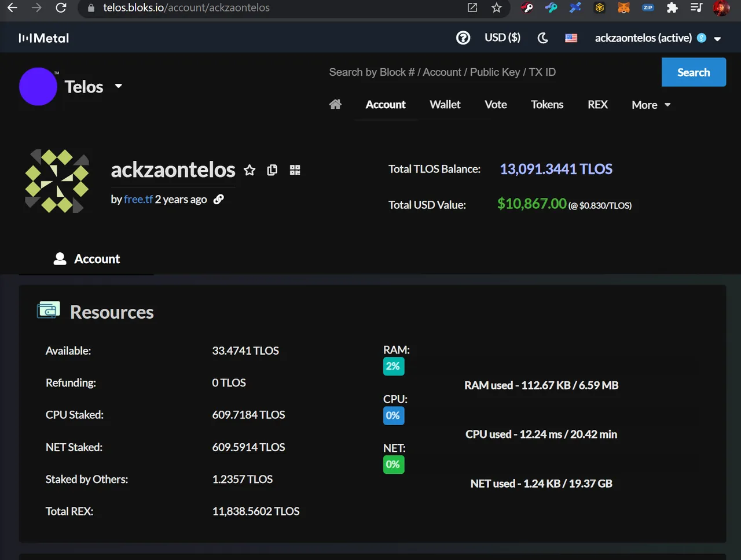The height and width of the screenshot is (560, 741).
Task: Open the REX nav tab
Action: coord(598,105)
